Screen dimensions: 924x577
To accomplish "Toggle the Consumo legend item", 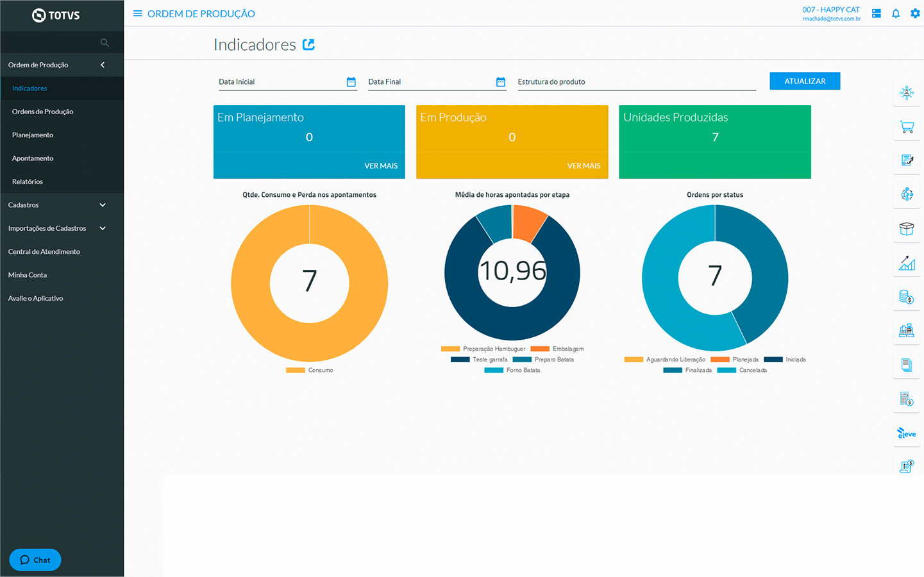I will 310,371.
